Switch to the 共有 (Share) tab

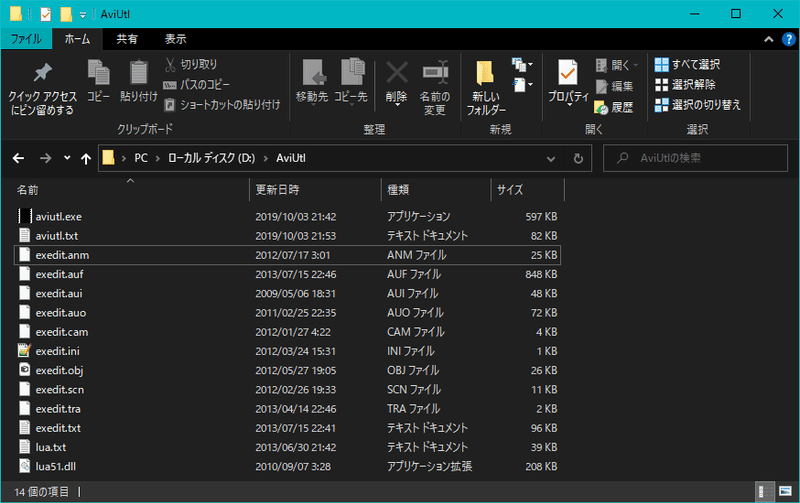tap(127, 39)
